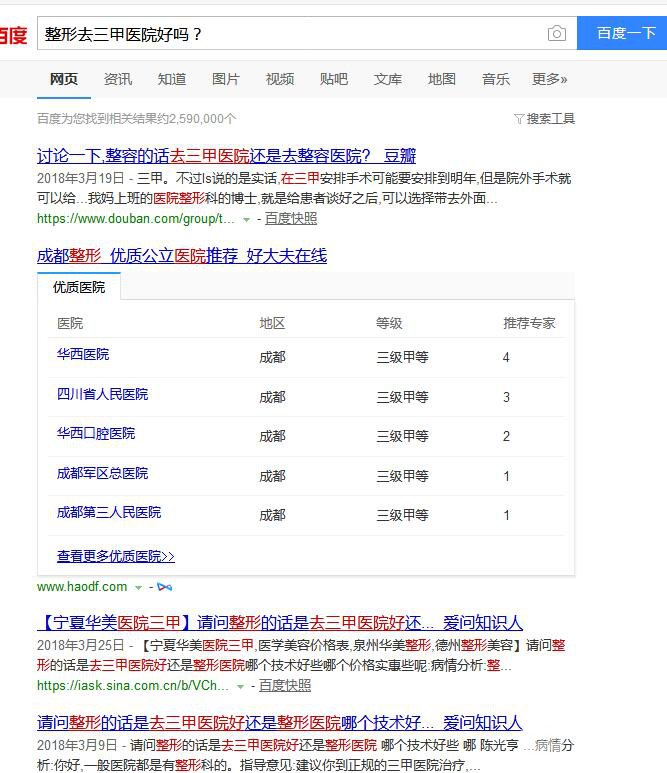The image size is (667, 773).
Task: Open the 豆瓣 discussion result title
Action: 226,156
